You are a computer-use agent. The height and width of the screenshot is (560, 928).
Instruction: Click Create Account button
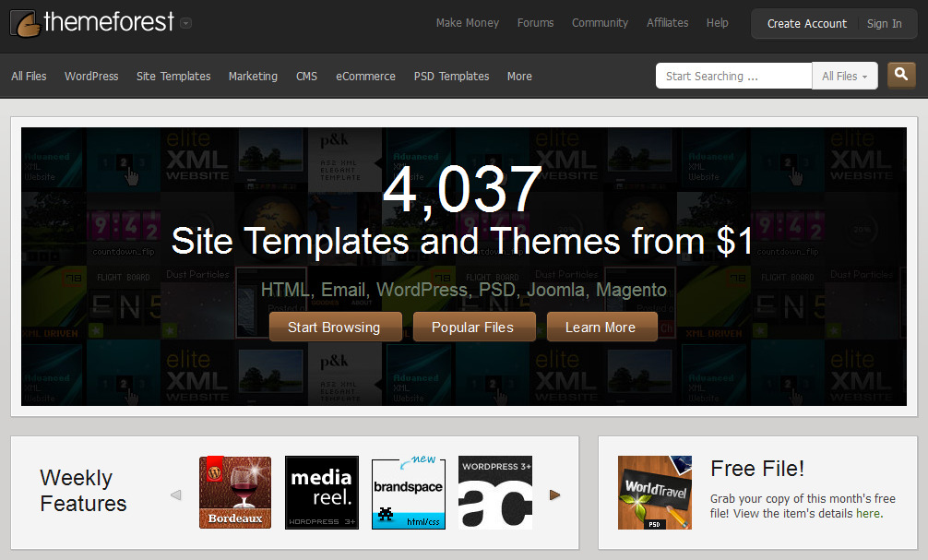coord(806,24)
